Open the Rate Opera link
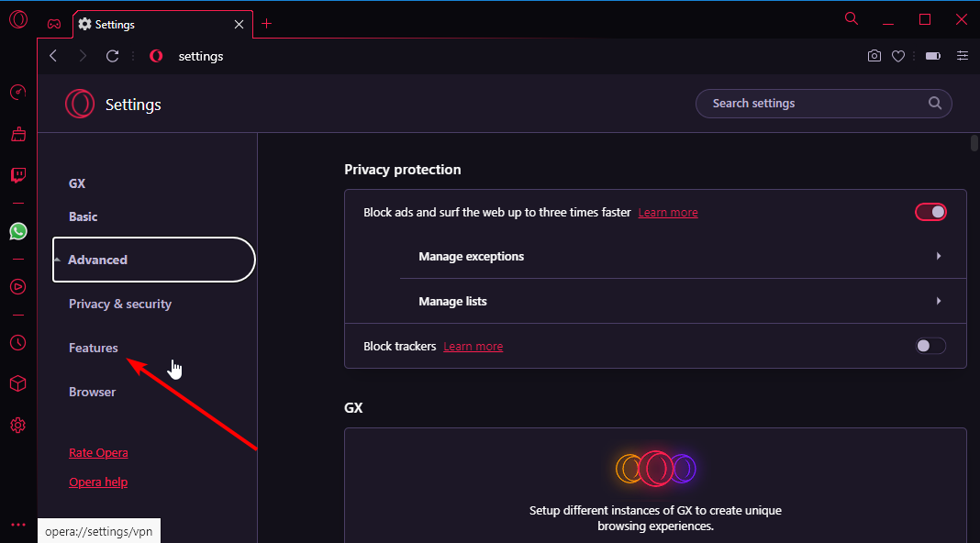This screenshot has height=543, width=980. [98, 452]
